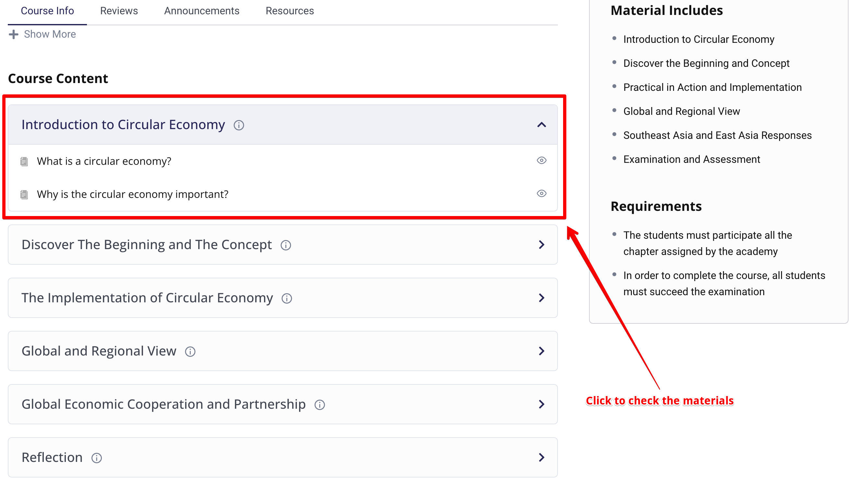Expand the Reflection section chevron
Viewport: 868px width, 495px height.
tap(541, 457)
